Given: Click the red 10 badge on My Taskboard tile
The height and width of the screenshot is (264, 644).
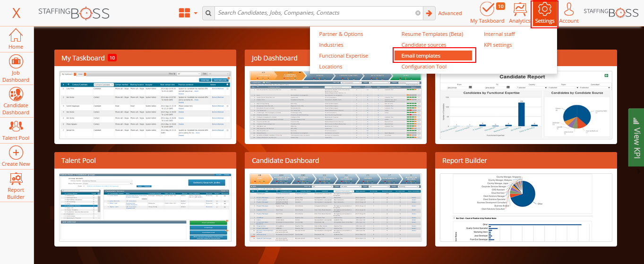Looking at the screenshot, I should pyautogui.click(x=112, y=58).
